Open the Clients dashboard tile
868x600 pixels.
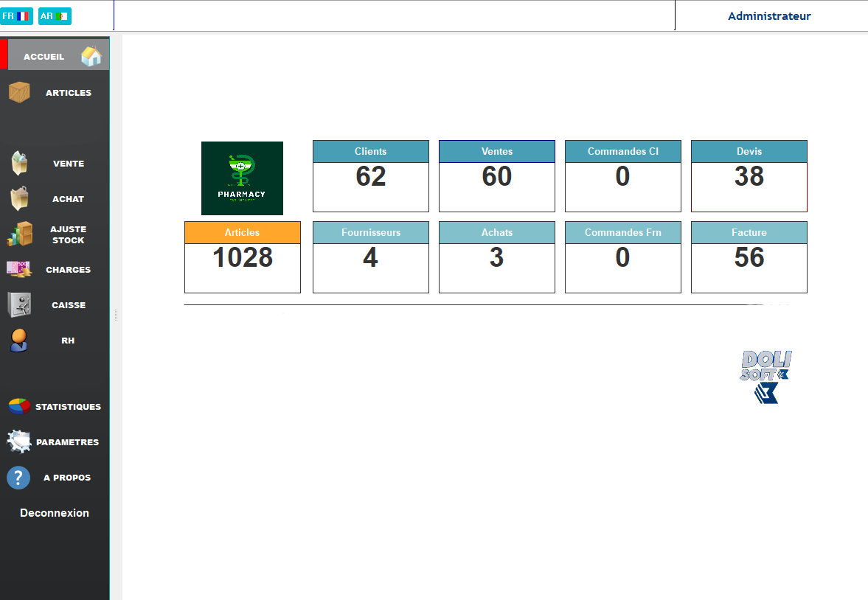pyautogui.click(x=370, y=176)
